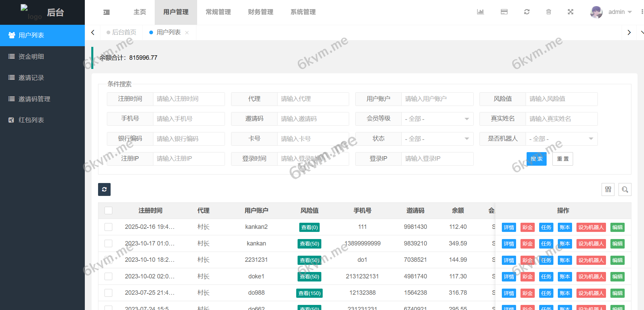Refresh the page using the toolbar refresh icon
The image size is (644, 310).
[527, 12]
